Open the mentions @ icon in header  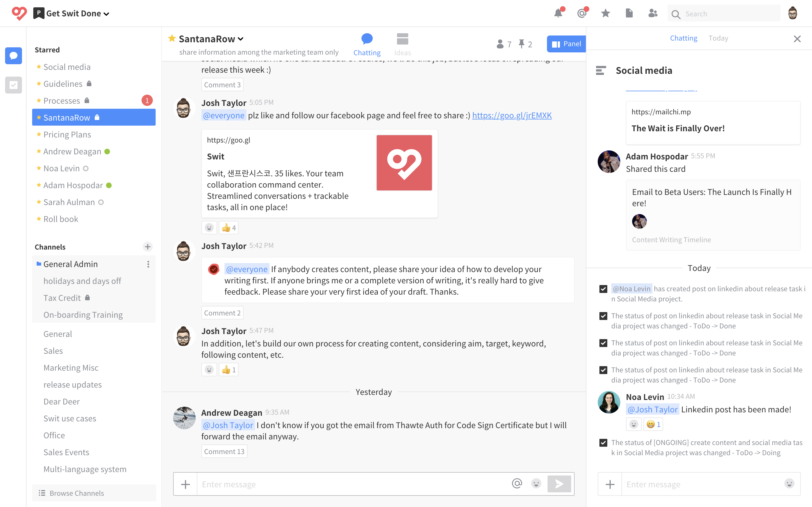coord(582,14)
